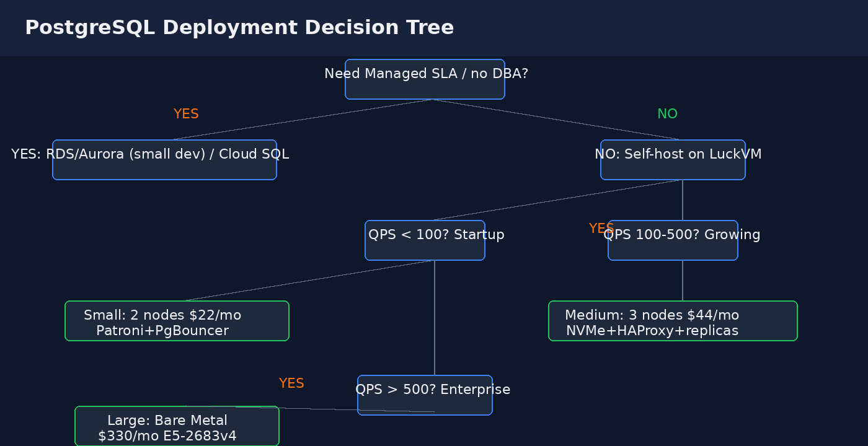
Task: Click the "YES" label beside the Enterprise node
Action: 291,383
